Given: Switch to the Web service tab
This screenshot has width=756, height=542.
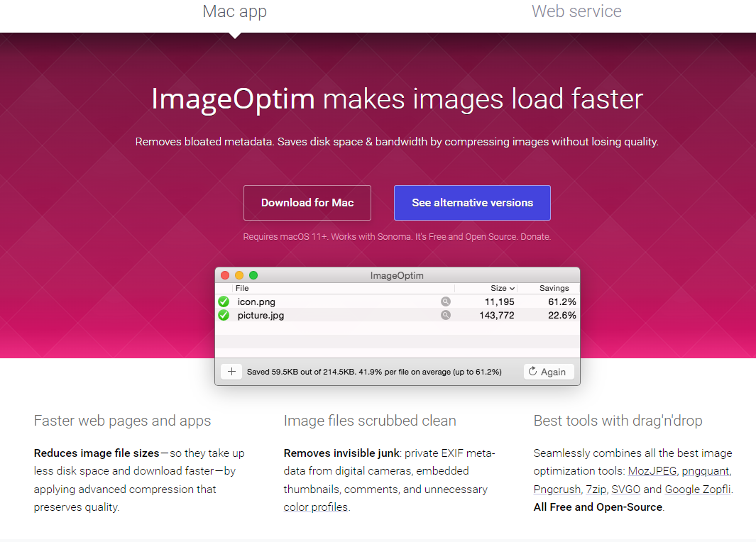Looking at the screenshot, I should point(576,11).
